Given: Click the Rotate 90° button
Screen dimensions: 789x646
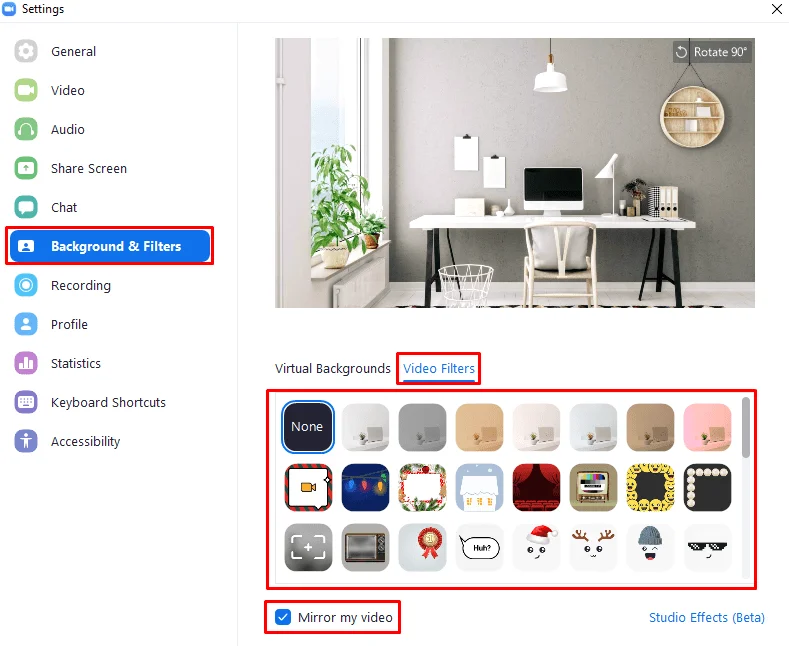Looking at the screenshot, I should 713,52.
